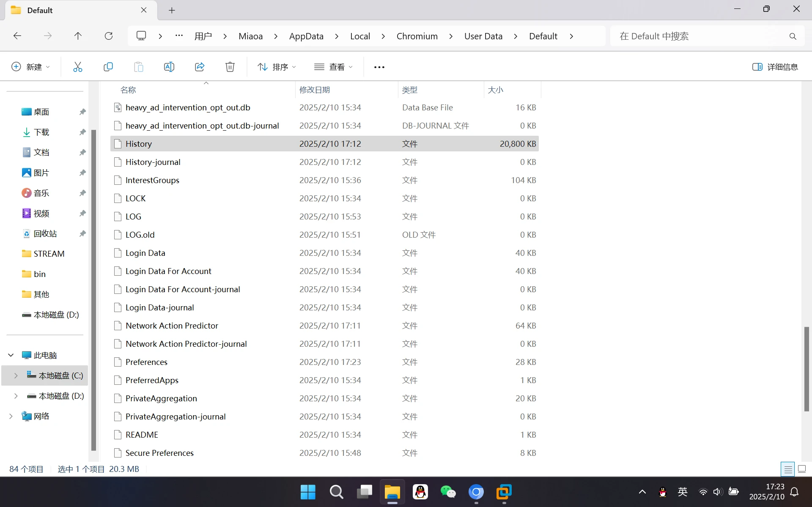The width and height of the screenshot is (812, 507).
Task: Open a new Explorer tab with plus
Action: pyautogui.click(x=172, y=10)
